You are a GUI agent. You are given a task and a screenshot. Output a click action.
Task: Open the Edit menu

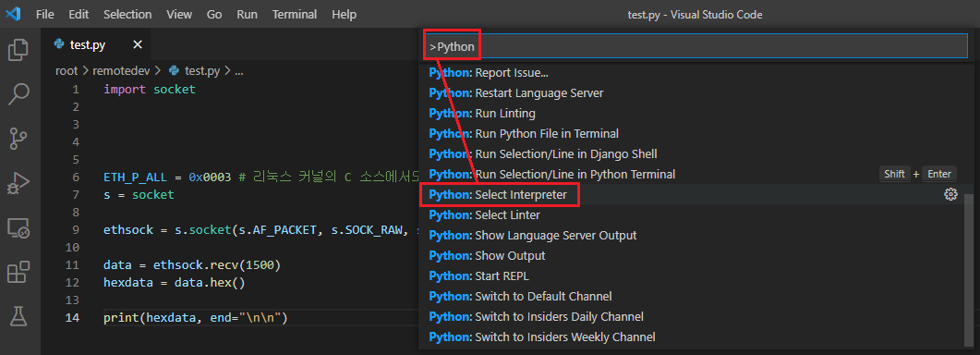click(x=79, y=14)
